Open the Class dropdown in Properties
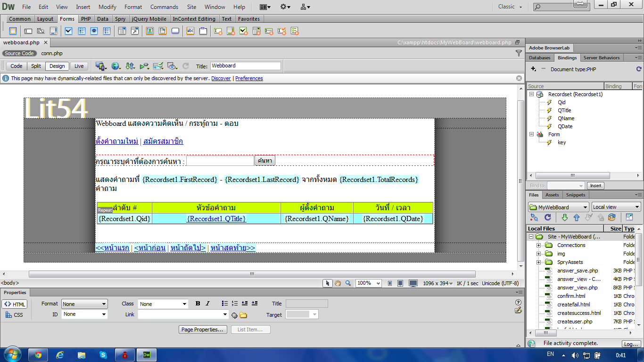 coord(163,304)
